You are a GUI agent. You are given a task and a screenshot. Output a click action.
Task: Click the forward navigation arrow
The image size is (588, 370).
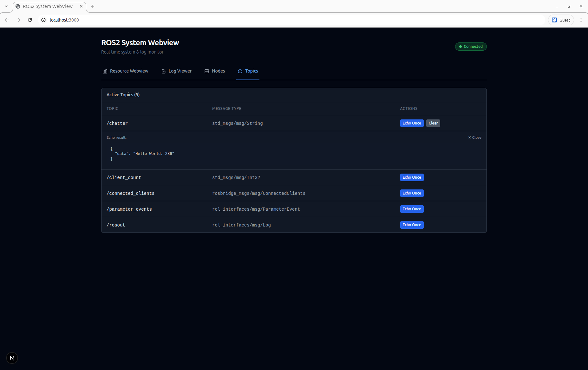click(18, 20)
